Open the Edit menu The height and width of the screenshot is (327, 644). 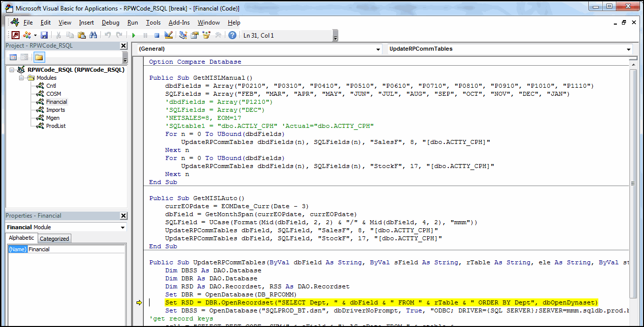46,23
